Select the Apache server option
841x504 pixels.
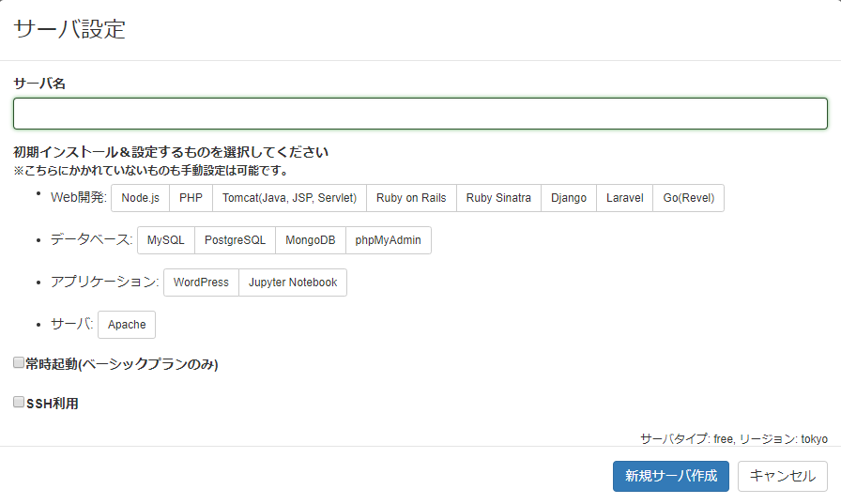point(127,325)
